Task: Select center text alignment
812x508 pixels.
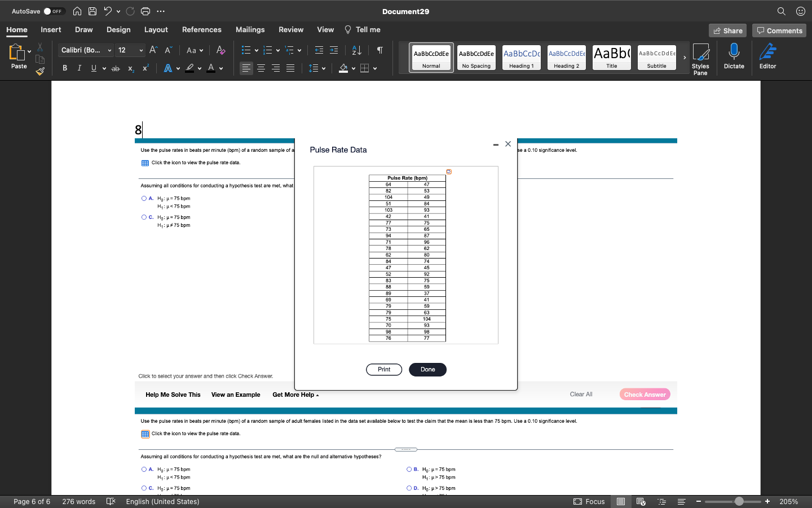Action: [x=261, y=68]
